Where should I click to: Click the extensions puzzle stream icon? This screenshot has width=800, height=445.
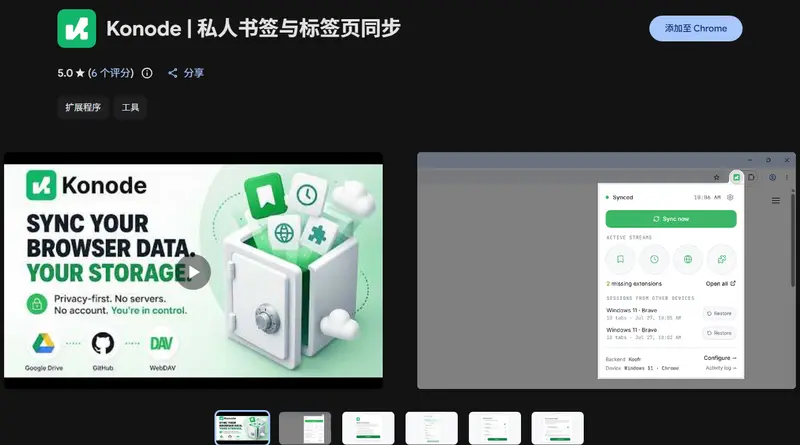[721, 259]
